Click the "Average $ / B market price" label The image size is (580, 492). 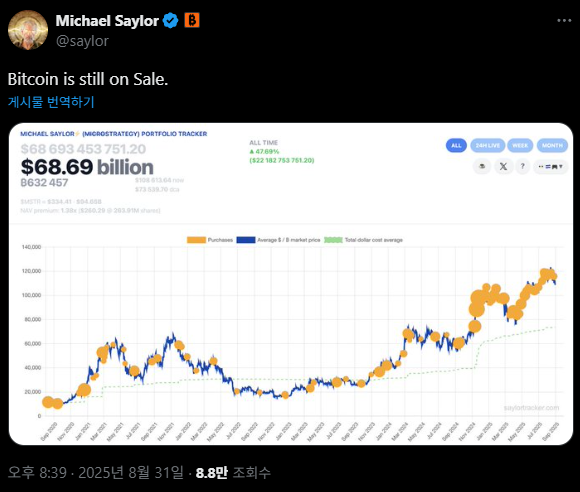click(x=289, y=240)
